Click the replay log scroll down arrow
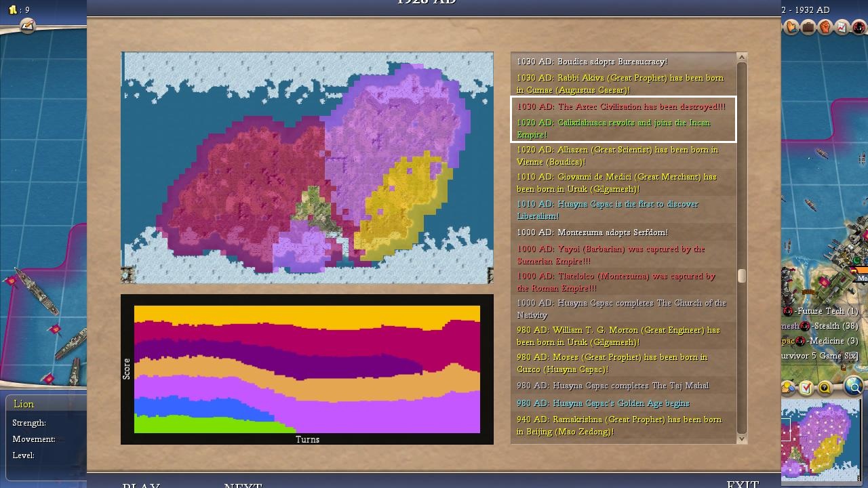 [742, 439]
